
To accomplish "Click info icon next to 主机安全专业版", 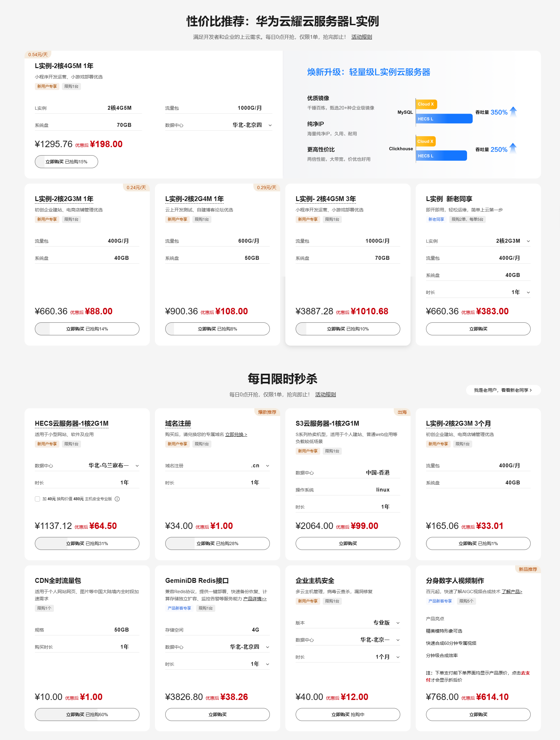I will point(117,499).
